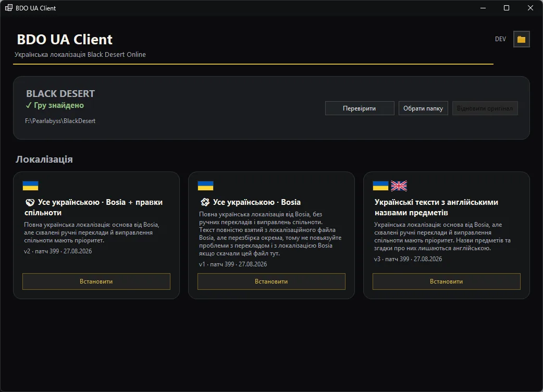Click the green checkmark by Гру знайдено
This screenshot has width=543, height=392.
click(x=29, y=105)
